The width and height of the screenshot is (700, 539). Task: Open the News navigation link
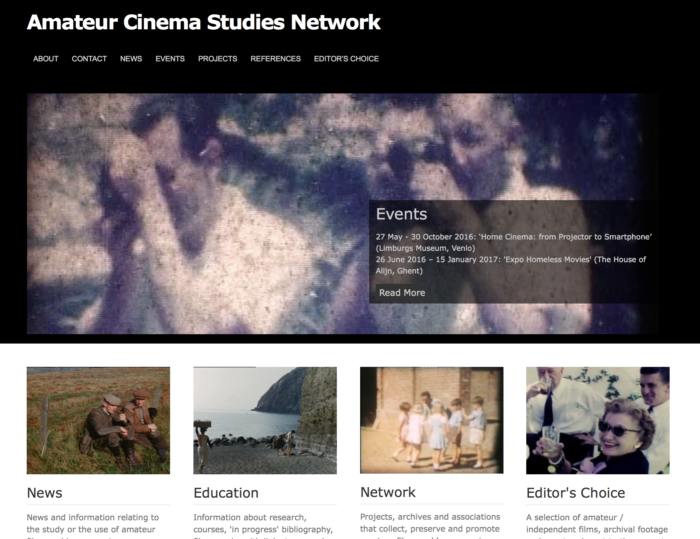coord(131,59)
